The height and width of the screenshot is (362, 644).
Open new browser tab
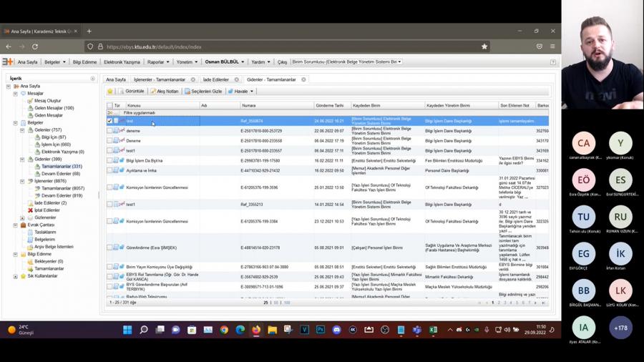click(x=89, y=31)
